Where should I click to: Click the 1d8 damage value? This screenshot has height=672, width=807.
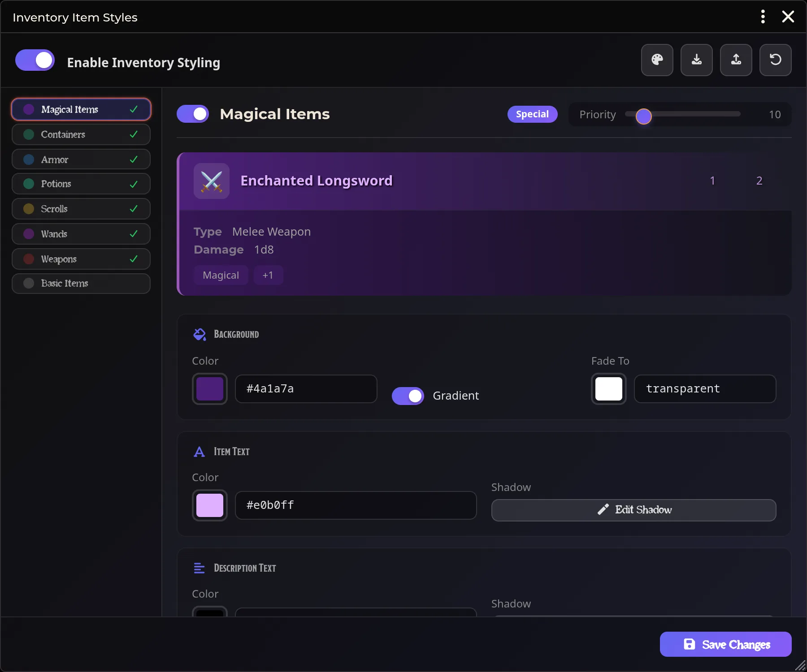click(x=264, y=250)
